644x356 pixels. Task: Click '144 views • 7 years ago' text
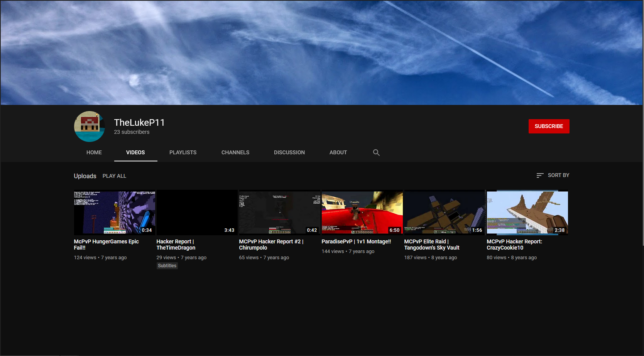[348, 251]
